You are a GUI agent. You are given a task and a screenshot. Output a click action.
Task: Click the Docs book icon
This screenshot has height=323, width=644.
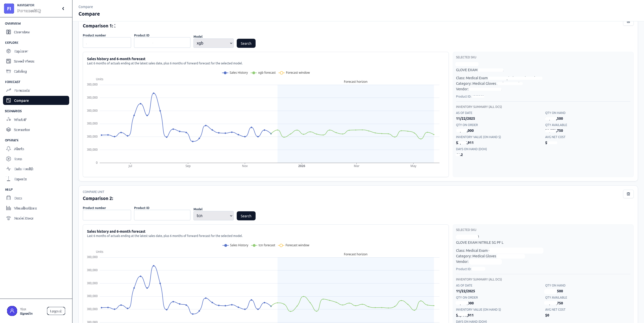(9, 198)
